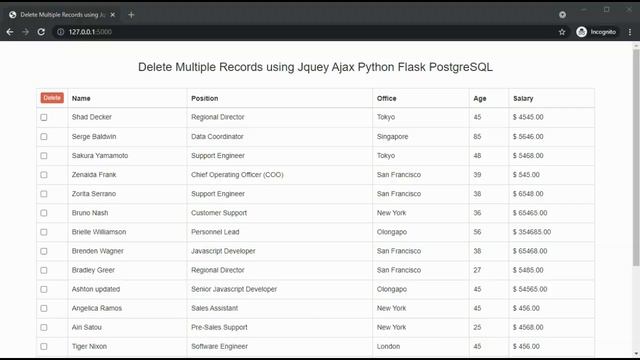640x360 pixels.
Task: Select Zenaida Frank's row checkbox
Action: 44,175
